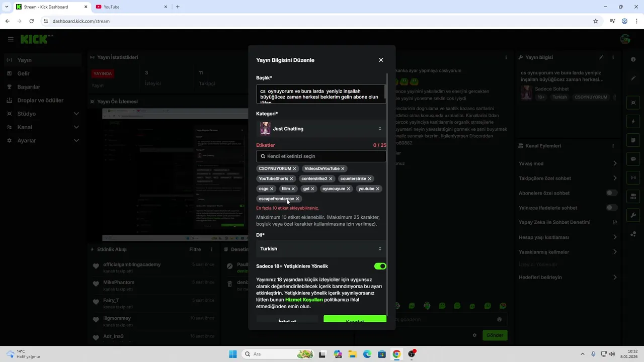644x362 pixels.
Task: Open Yapay Zeka ile Sohbet Denetimi
Action: click(568, 222)
